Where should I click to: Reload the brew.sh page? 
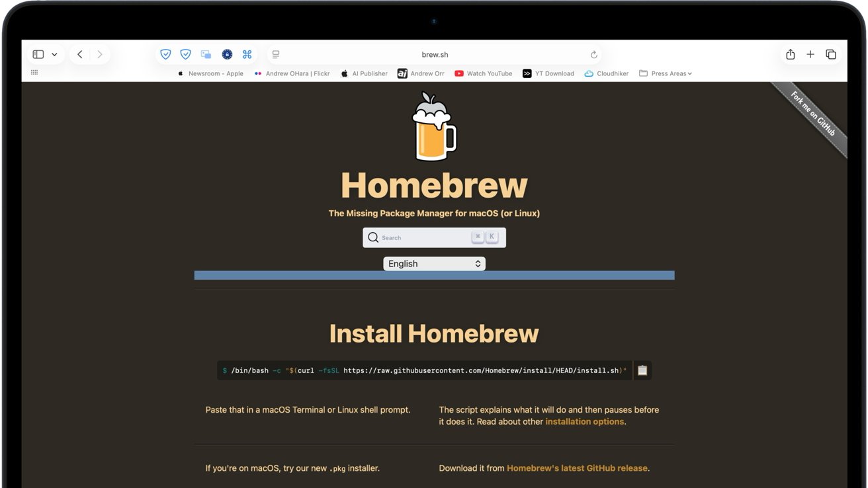pos(593,54)
